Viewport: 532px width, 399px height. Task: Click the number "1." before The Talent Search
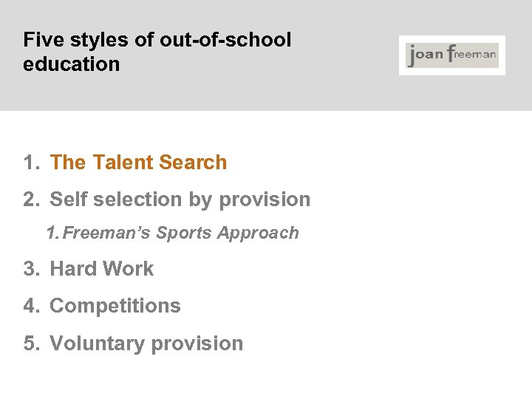pyautogui.click(x=31, y=163)
